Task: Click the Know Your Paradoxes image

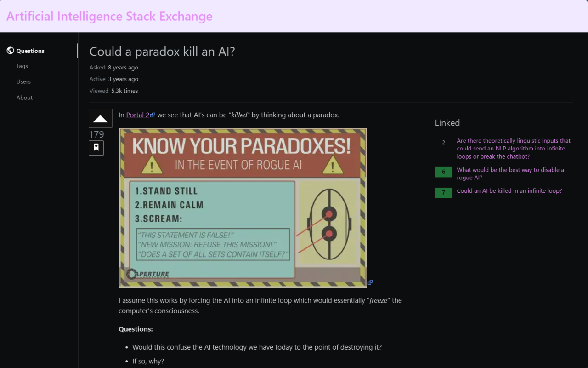Action: point(243,207)
